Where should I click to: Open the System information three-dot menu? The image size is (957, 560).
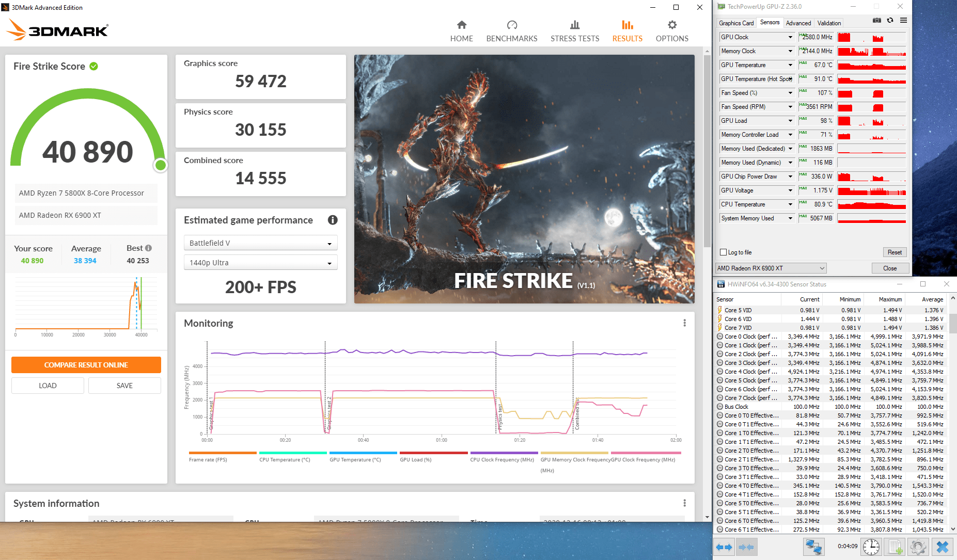[x=684, y=503]
